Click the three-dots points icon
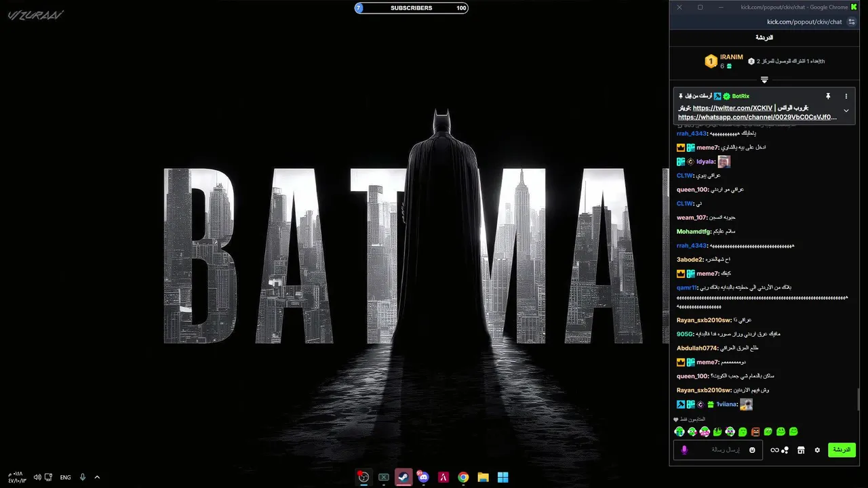 point(785,450)
